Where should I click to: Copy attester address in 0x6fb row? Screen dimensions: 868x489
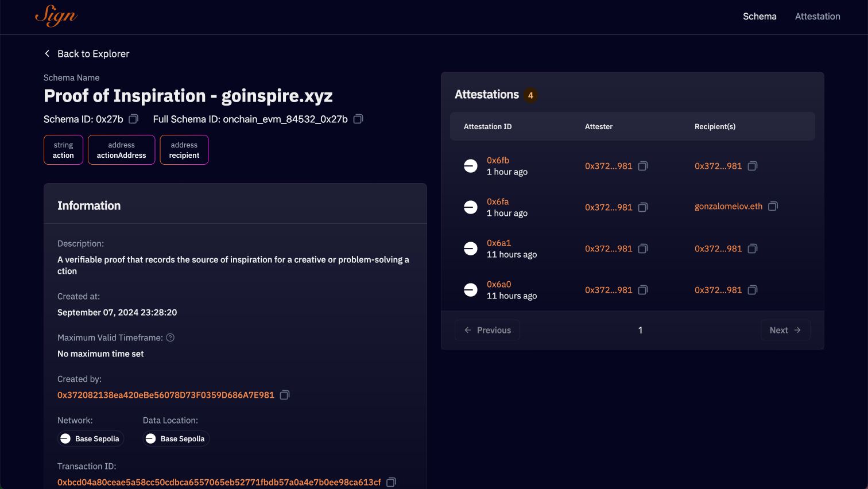[643, 166]
